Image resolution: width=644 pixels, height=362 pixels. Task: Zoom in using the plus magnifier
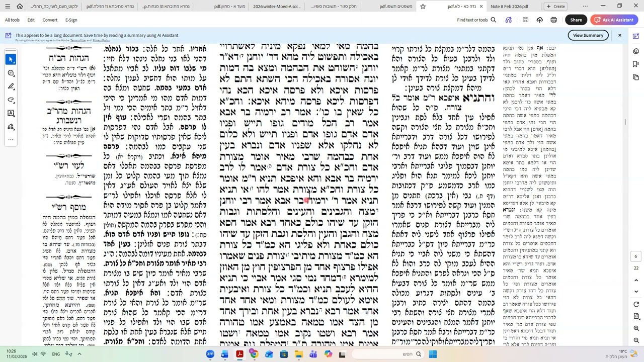pyautogui.click(x=636, y=328)
